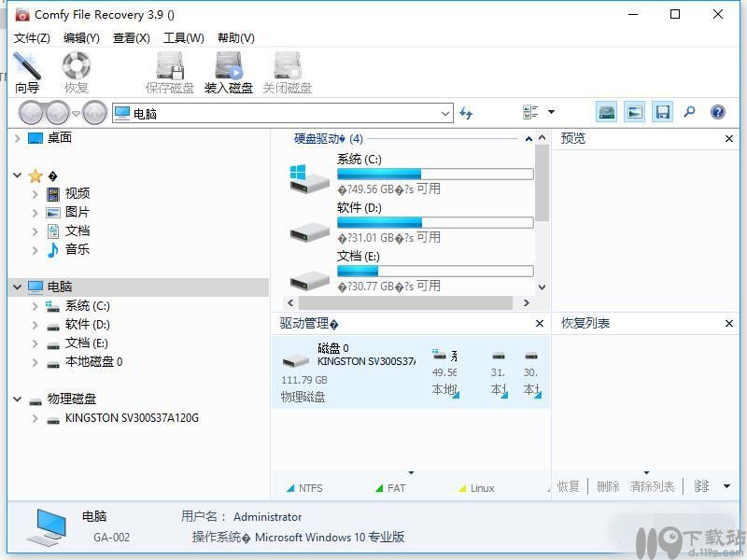Expand the 文档 library node
This screenshot has height=560, width=747.
pyautogui.click(x=35, y=231)
